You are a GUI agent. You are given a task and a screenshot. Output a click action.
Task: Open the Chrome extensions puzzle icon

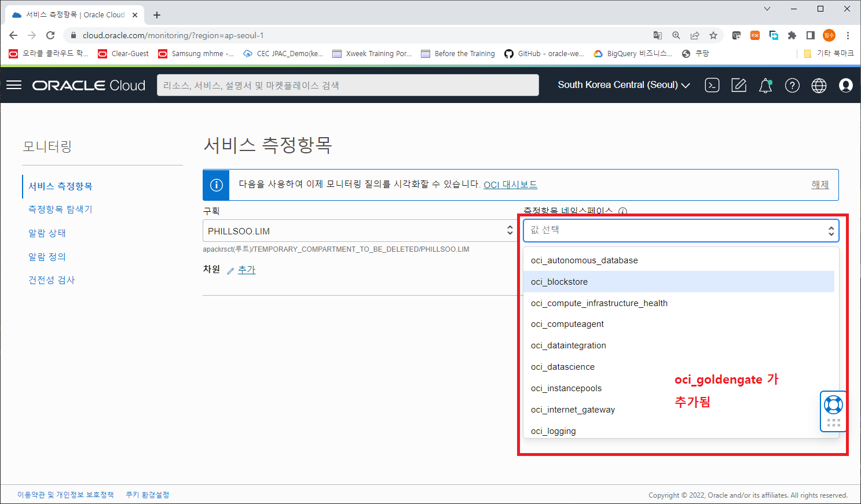click(792, 35)
